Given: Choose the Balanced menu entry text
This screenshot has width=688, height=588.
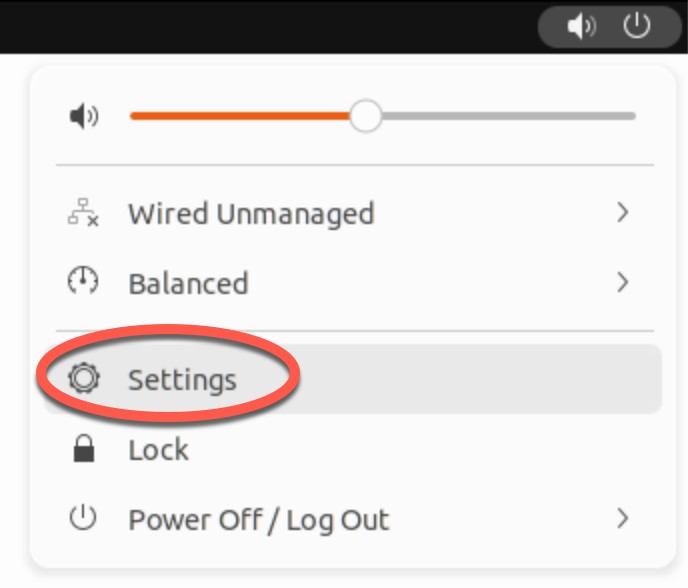Looking at the screenshot, I should 189,283.
